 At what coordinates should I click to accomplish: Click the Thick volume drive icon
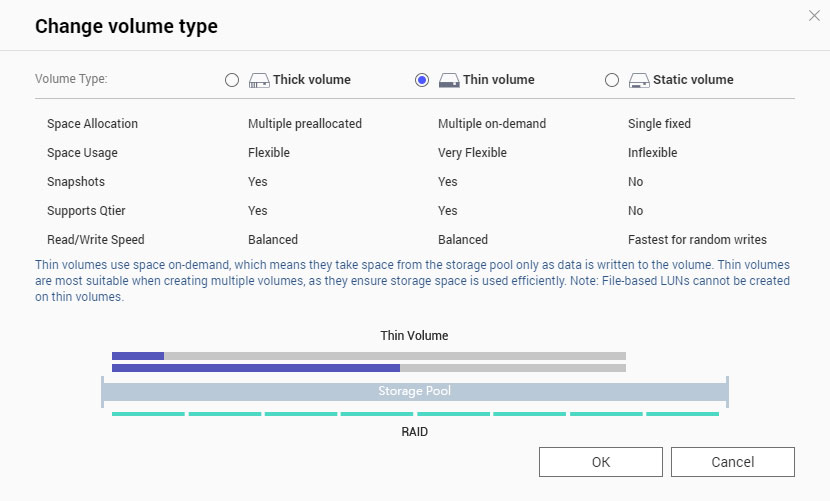[259, 80]
